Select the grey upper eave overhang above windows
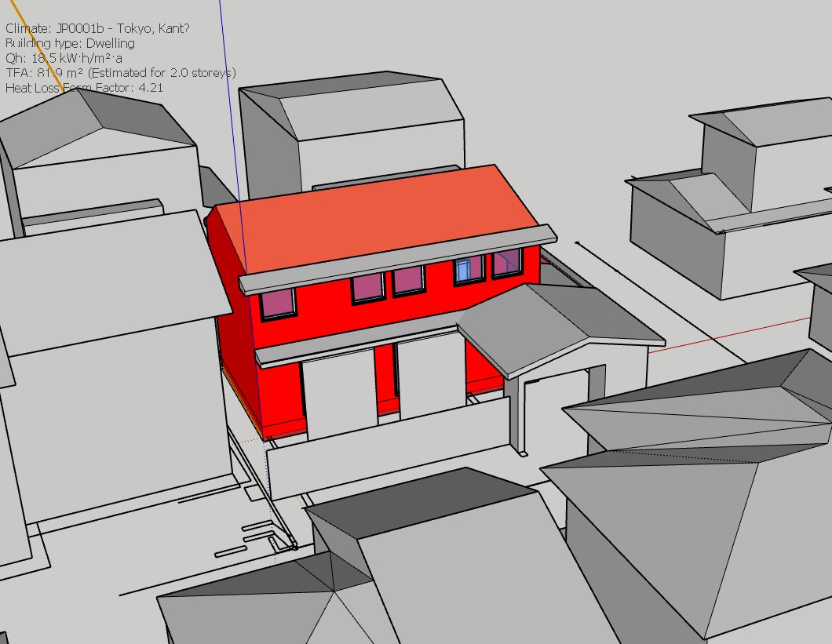Viewport: 832px width, 644px height. point(396,259)
